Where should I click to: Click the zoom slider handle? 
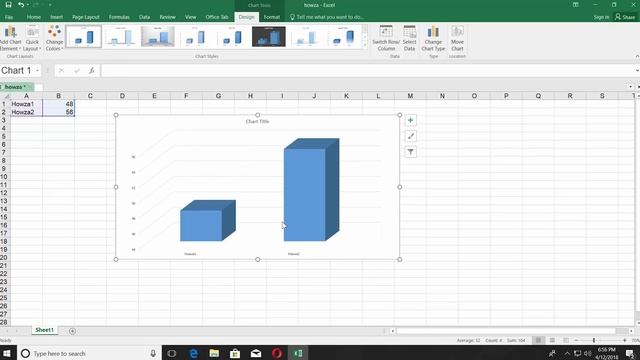pyautogui.click(x=593, y=340)
